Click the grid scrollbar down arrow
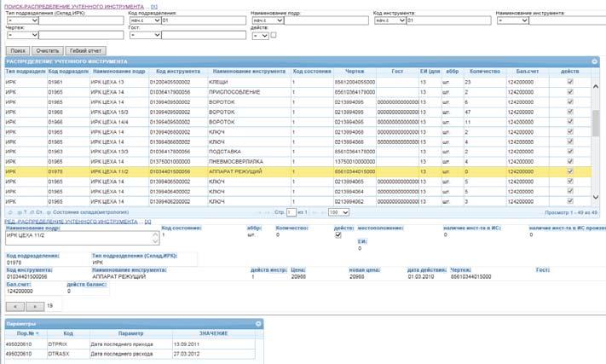The image size is (606, 364). (x=596, y=197)
